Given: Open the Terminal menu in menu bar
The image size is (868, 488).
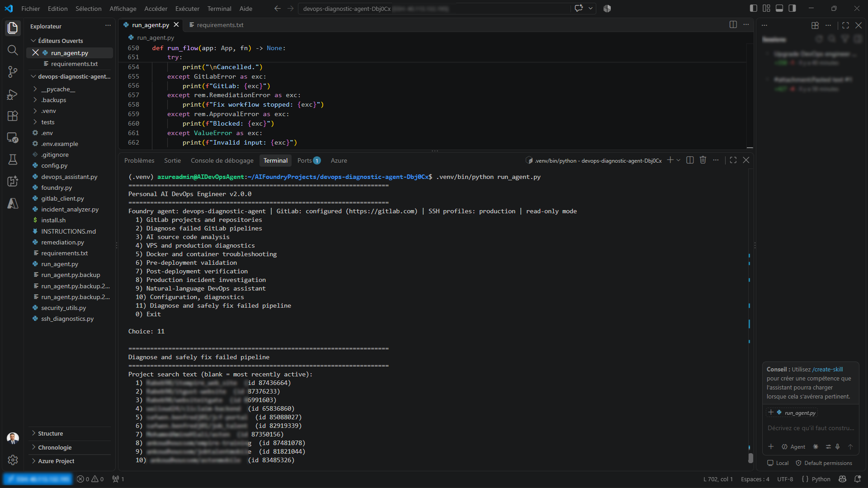Looking at the screenshot, I should (219, 9).
